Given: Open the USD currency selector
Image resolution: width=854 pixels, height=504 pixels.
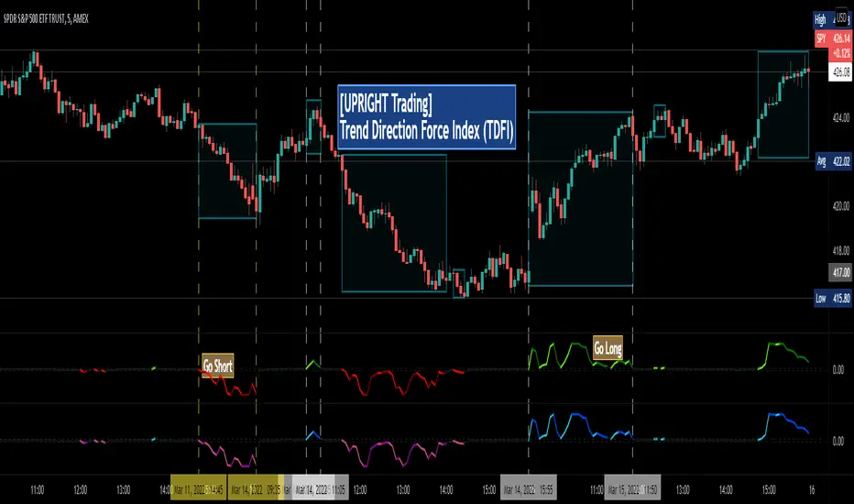Looking at the screenshot, I should point(842,18).
